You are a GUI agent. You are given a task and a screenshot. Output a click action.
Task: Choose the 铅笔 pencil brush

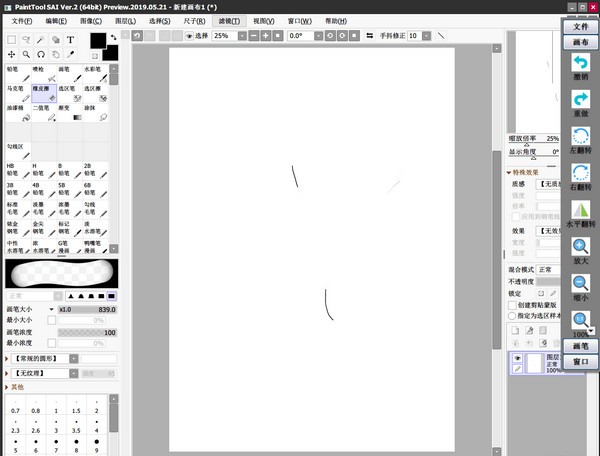18,74
